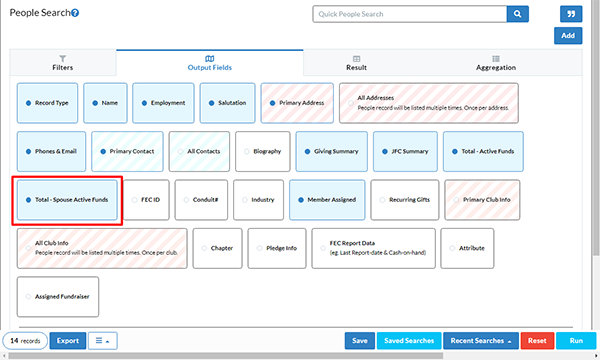Click the Save button
The height and width of the screenshot is (360, 600).
360,340
